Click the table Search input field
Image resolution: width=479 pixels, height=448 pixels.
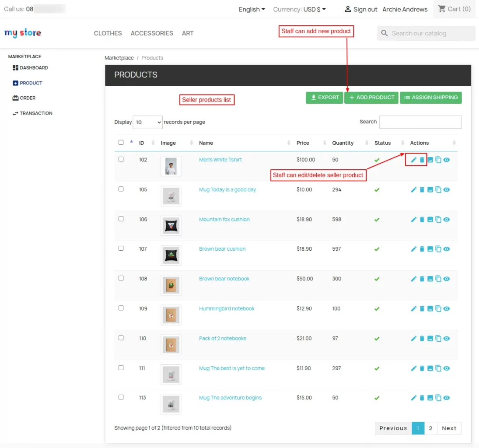point(420,122)
